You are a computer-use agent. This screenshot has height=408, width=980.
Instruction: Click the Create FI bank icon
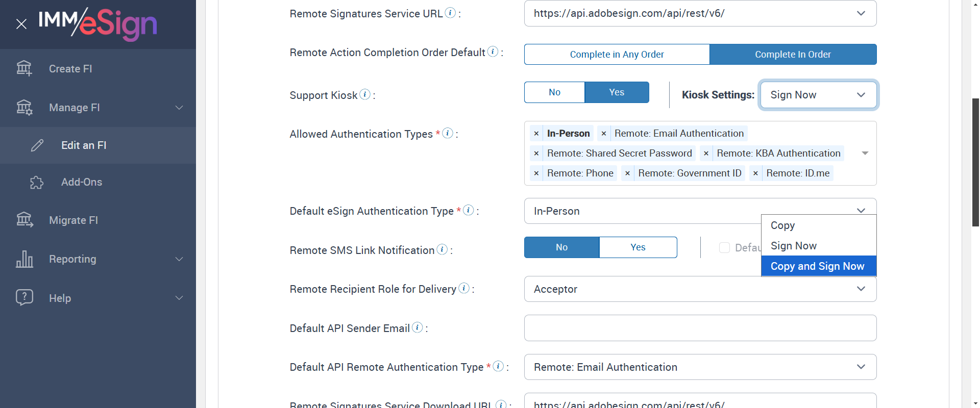click(x=24, y=68)
